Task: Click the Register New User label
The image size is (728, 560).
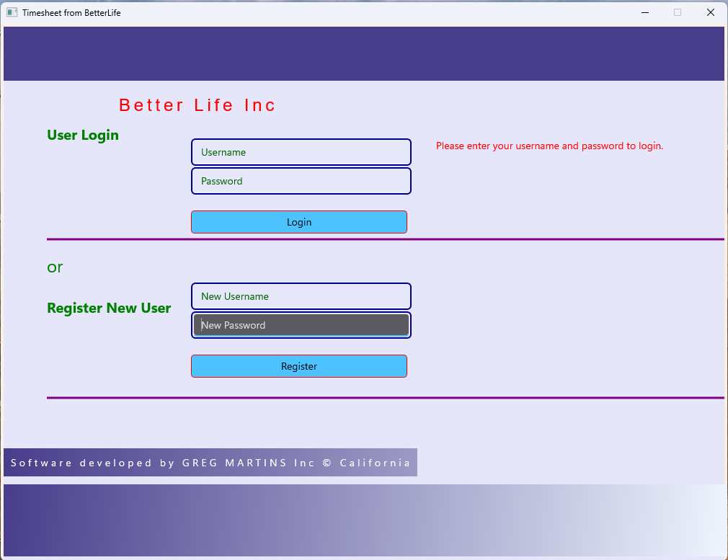Action: click(x=109, y=308)
